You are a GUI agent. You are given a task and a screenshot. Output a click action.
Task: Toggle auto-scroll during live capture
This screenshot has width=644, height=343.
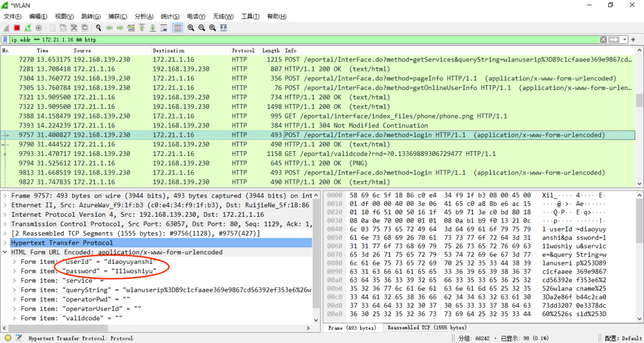tap(164, 28)
